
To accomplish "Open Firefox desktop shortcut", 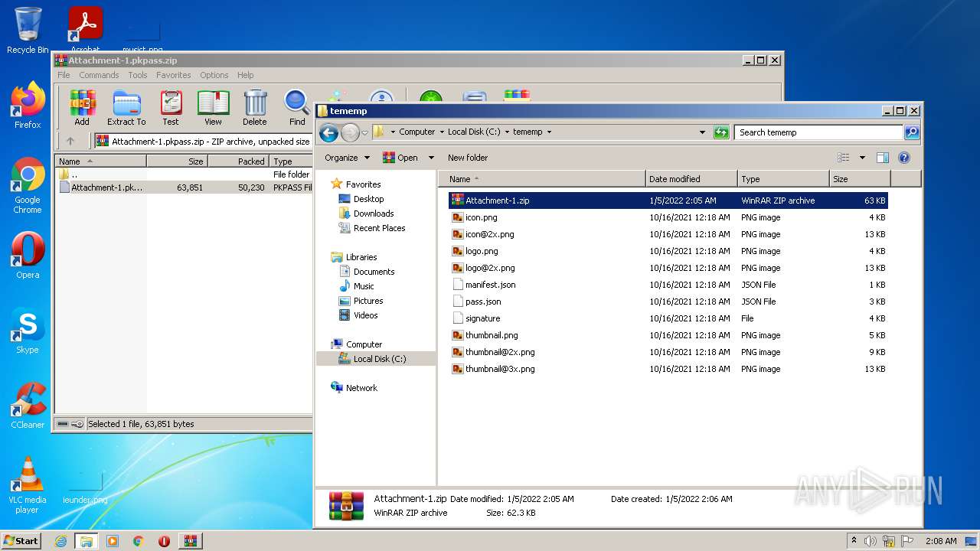I will tap(28, 105).
